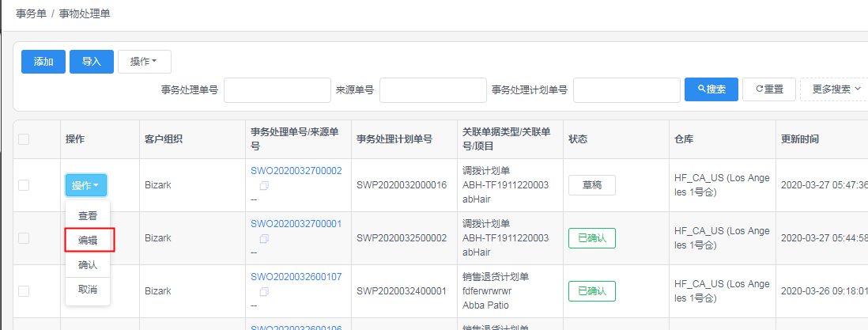Click the 事务处理计划单号 column header
The image size is (868, 330).
pyautogui.click(x=394, y=139)
